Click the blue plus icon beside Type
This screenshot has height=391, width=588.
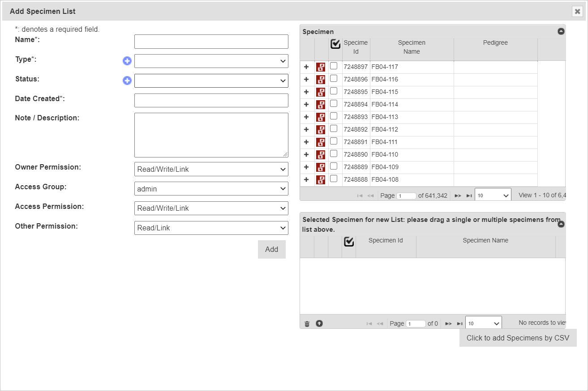coord(127,61)
